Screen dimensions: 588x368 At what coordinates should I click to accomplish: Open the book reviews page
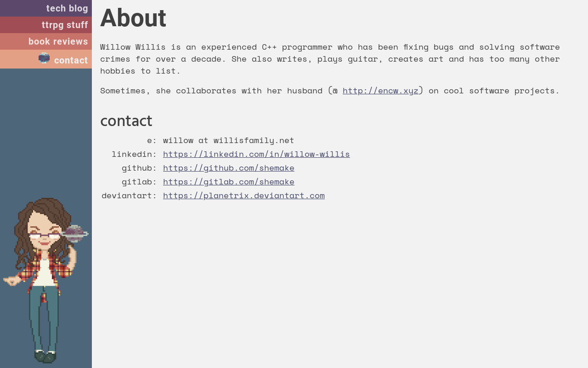coord(46,41)
